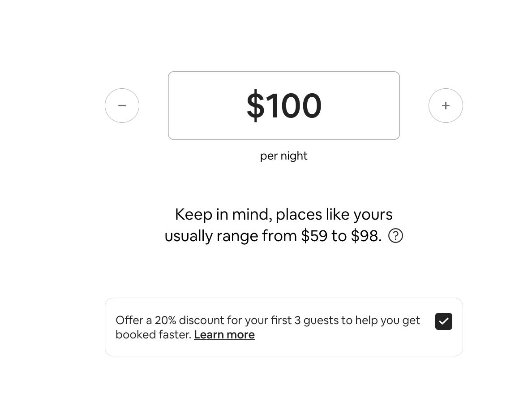Read more about the new listing discount
Screen dimensions: 532x407
224,335
